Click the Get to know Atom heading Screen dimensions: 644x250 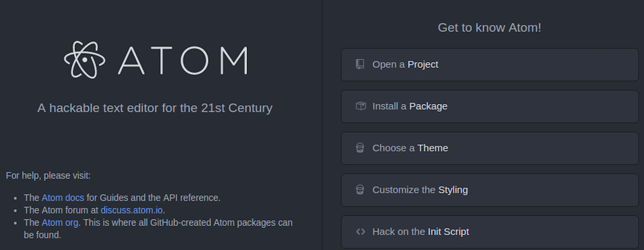point(489,28)
